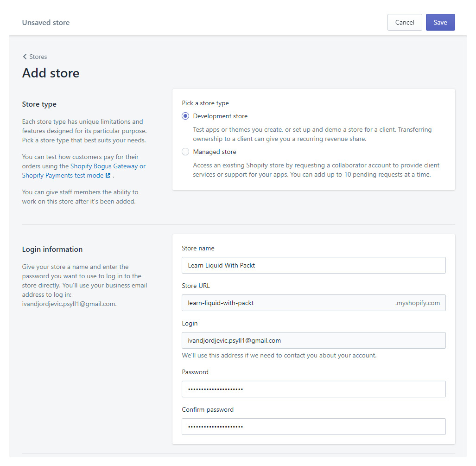Focus the Store name input field
The image size is (476, 466).
point(314,265)
